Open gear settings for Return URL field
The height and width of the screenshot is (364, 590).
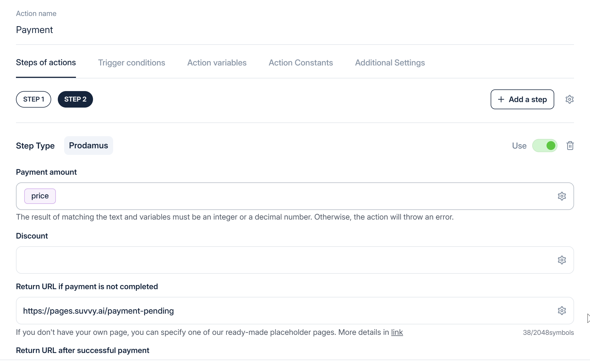[x=562, y=311]
